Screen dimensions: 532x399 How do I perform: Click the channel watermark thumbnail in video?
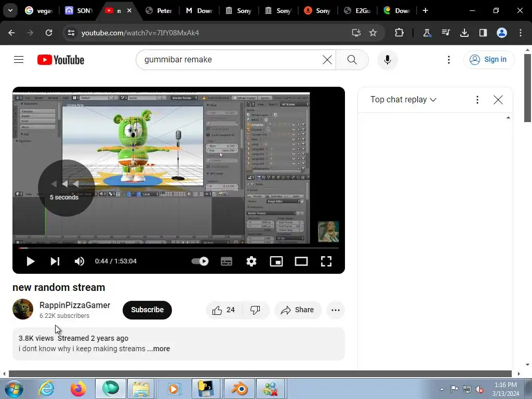pos(328,231)
